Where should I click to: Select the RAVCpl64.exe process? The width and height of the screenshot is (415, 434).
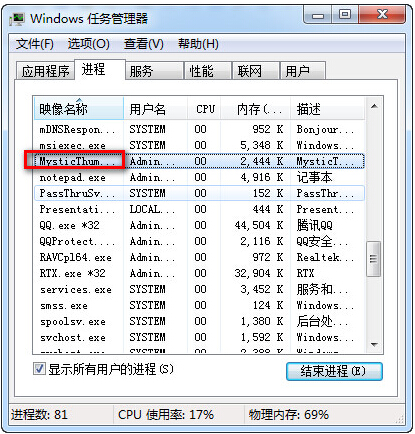pyautogui.click(x=199, y=257)
